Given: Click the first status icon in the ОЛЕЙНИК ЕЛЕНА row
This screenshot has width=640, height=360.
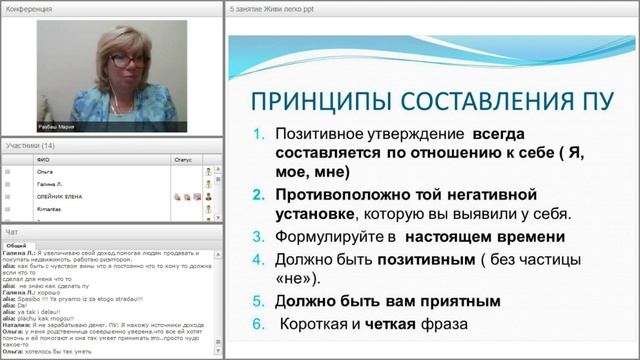Looking at the screenshot, I should [177, 197].
